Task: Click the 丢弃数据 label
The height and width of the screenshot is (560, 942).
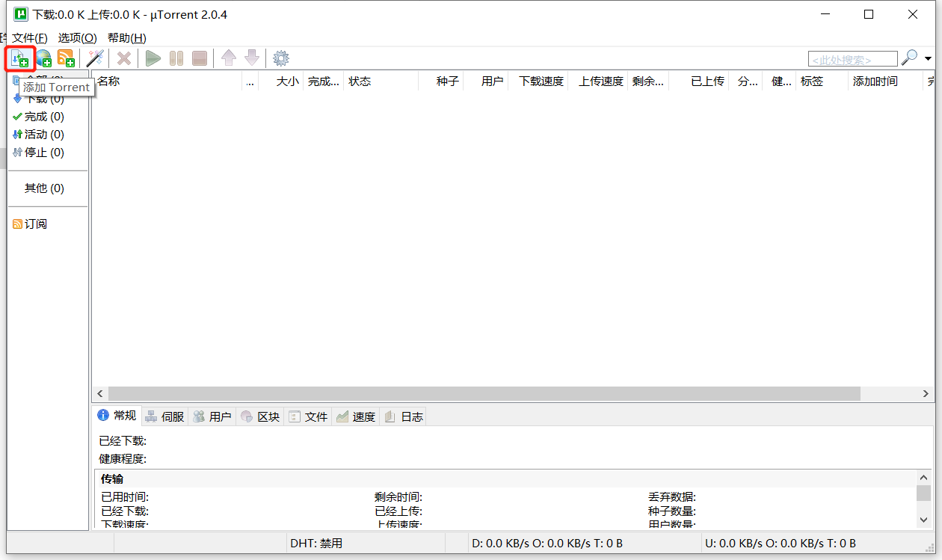Action: pos(672,496)
